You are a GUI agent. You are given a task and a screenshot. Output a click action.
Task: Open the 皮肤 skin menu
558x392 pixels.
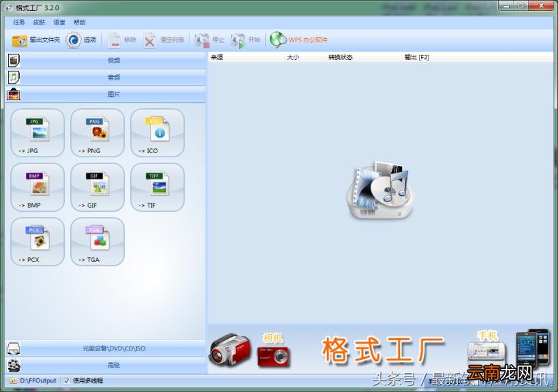(39, 22)
